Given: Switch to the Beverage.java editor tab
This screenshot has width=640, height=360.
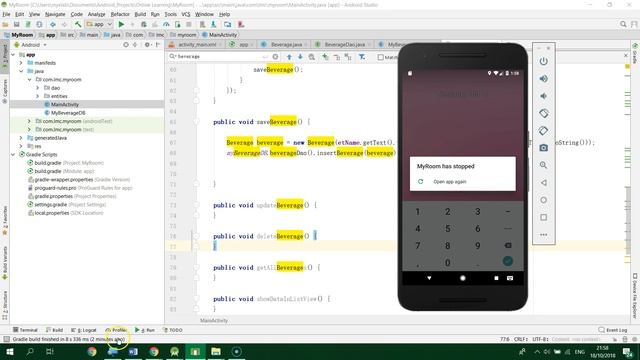Looking at the screenshot, I should pyautogui.click(x=286, y=44).
